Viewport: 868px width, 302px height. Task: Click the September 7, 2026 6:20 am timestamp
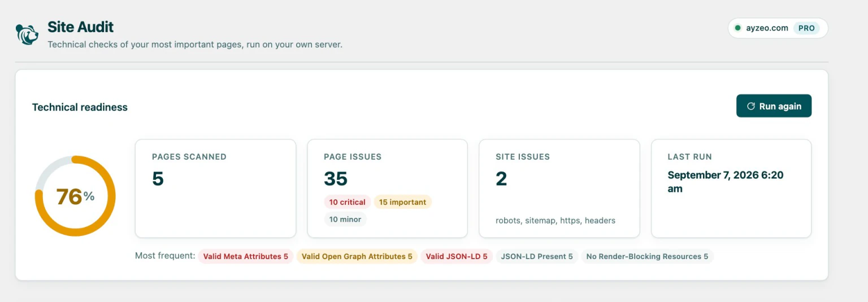[726, 182]
